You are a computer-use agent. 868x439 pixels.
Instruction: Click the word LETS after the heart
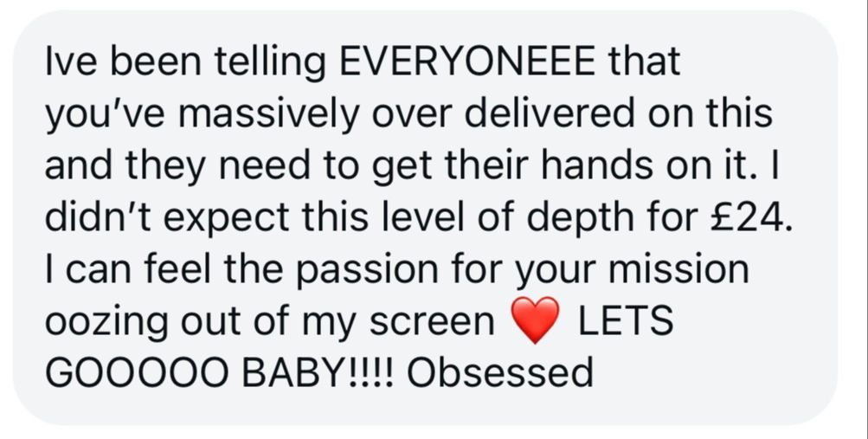(625, 321)
